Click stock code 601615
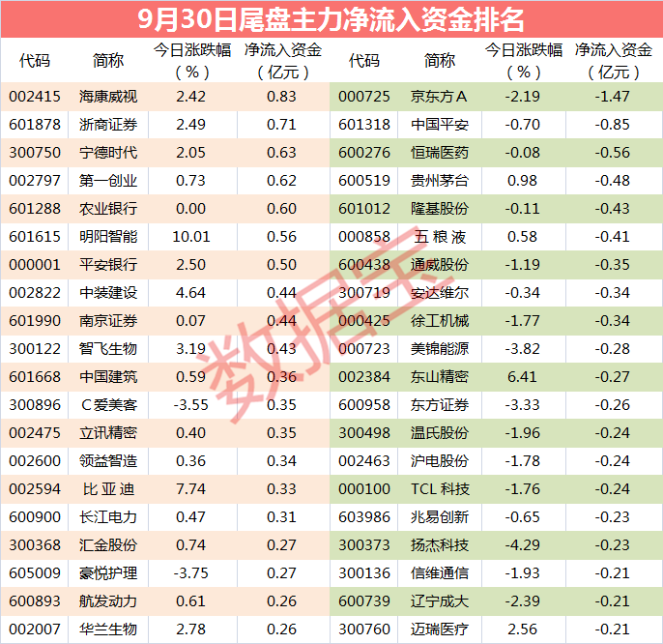663x644 pixels. coord(35,237)
